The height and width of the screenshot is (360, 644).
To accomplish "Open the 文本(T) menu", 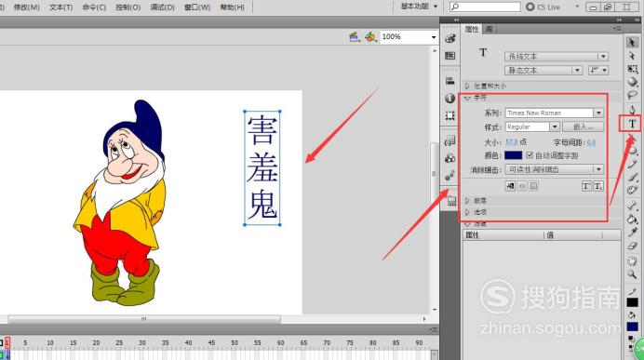I will click(60, 7).
